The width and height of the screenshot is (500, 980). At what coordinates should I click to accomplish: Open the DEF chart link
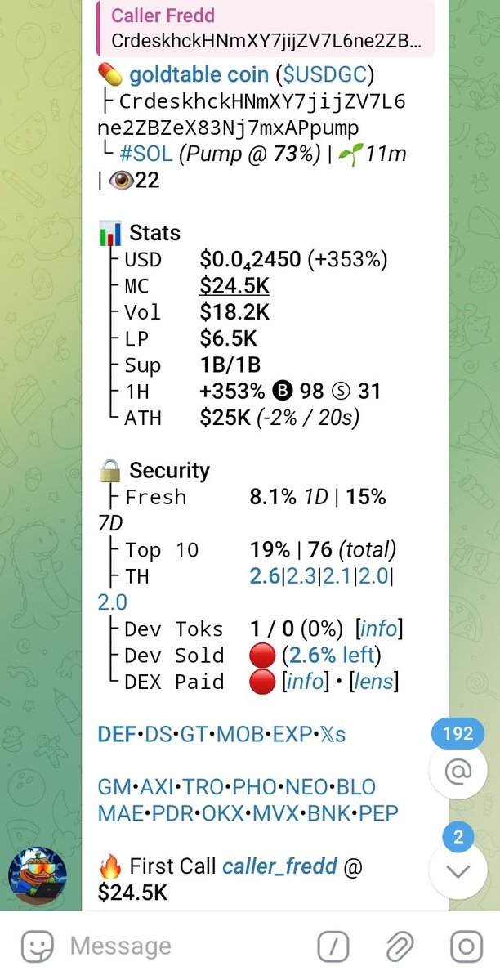[x=116, y=734]
